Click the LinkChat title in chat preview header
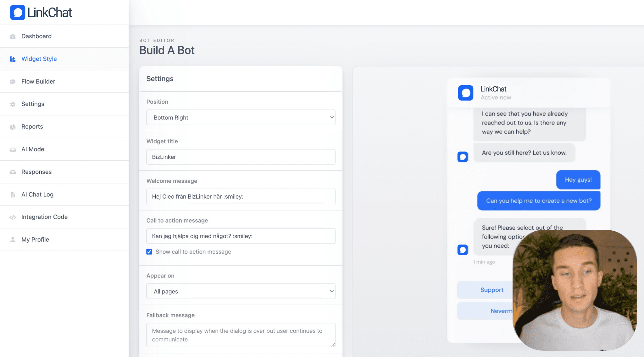The image size is (644, 357). tap(494, 89)
